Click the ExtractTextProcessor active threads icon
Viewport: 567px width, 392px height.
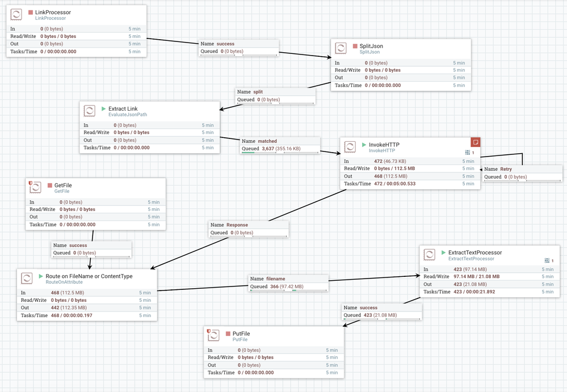547,260
